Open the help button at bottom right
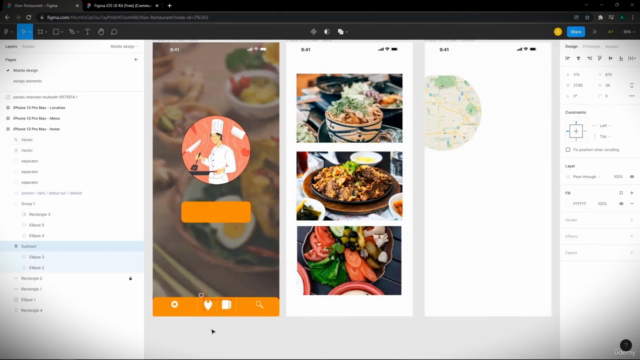The width and height of the screenshot is (640, 360). tap(625, 345)
